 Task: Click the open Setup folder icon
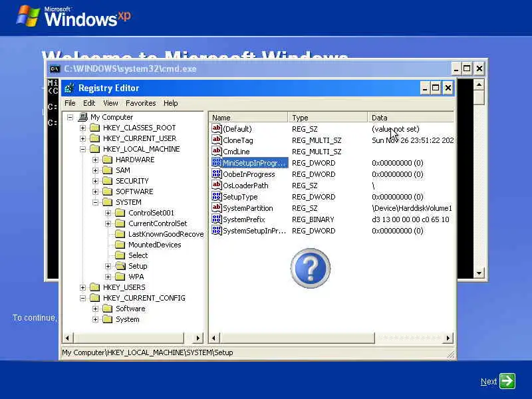pos(120,266)
